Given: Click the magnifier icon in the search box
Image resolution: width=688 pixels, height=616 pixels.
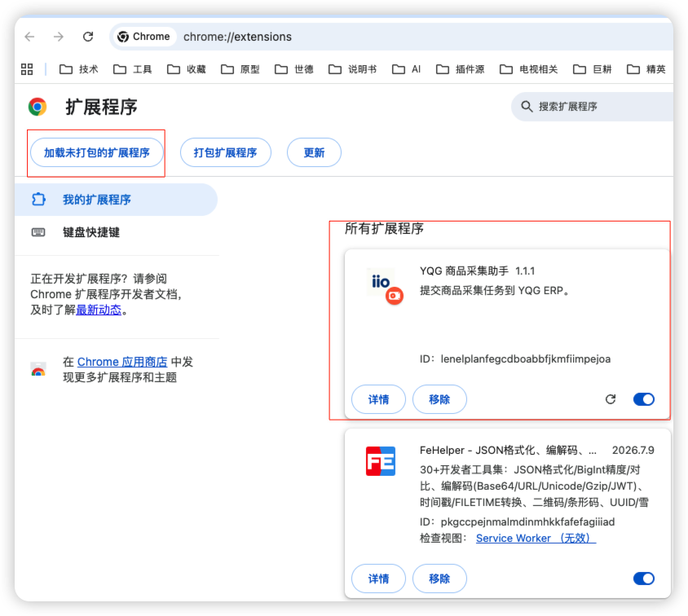Looking at the screenshot, I should (x=527, y=107).
